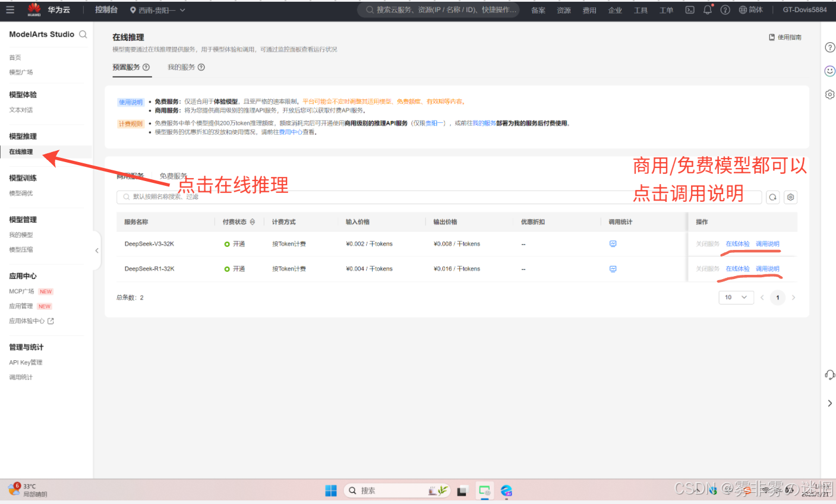Open the 费用 top menu
This screenshot has height=504, width=836.
589,10
